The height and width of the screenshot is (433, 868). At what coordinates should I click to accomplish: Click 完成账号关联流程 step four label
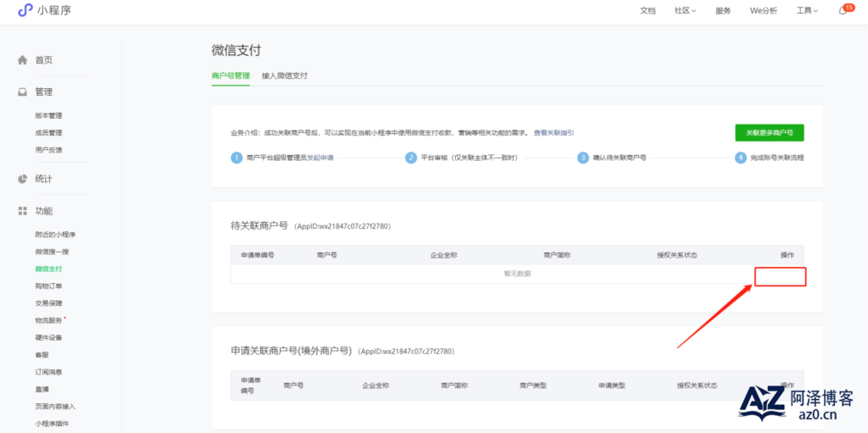777,158
